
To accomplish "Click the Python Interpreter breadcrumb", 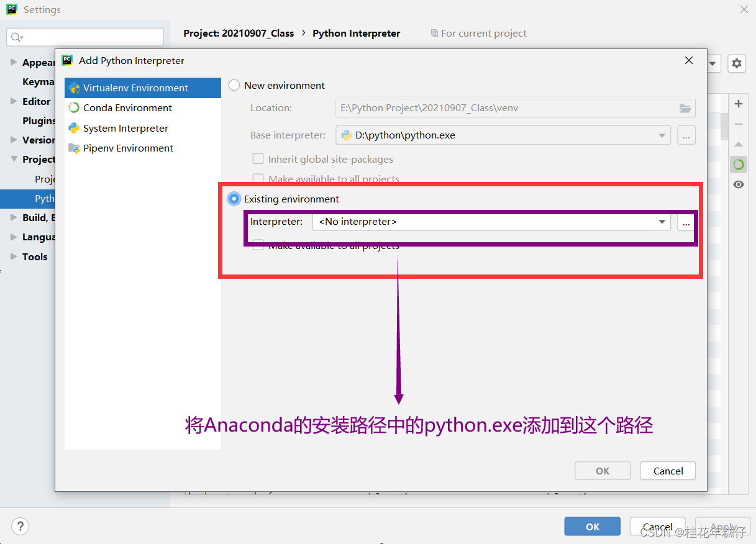I will click(x=356, y=33).
